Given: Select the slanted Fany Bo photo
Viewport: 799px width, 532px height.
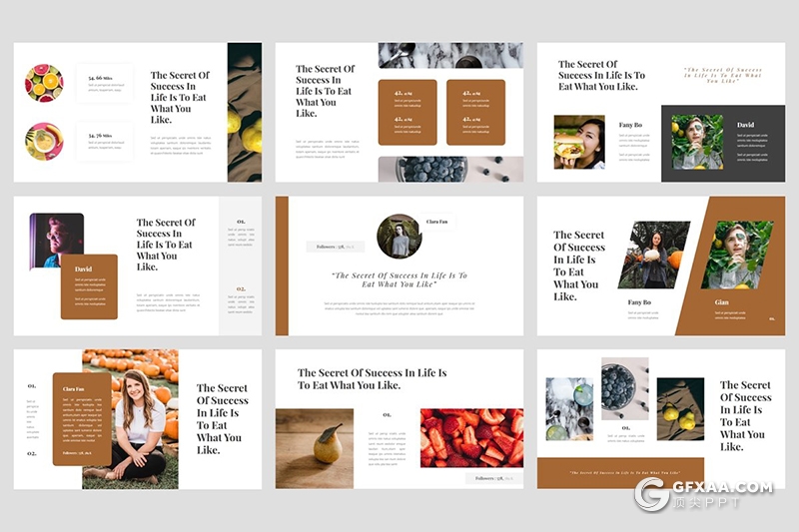Looking at the screenshot, I should [x=654, y=256].
